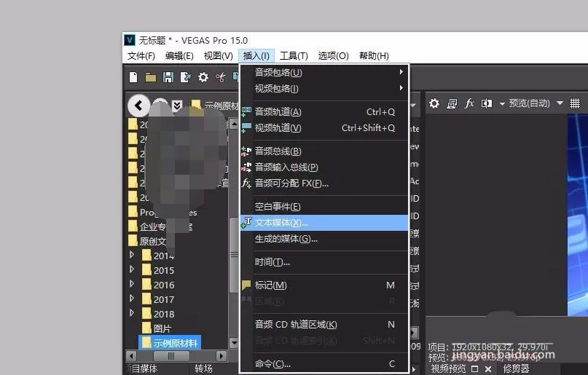The height and width of the screenshot is (375, 588).
Task: Switch to 视频预览 tab
Action: (x=449, y=368)
